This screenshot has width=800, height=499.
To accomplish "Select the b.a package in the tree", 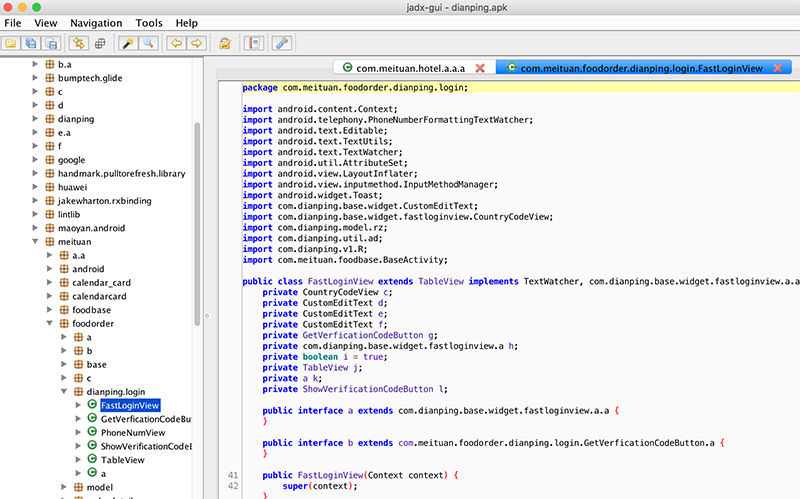I will pos(65,64).
